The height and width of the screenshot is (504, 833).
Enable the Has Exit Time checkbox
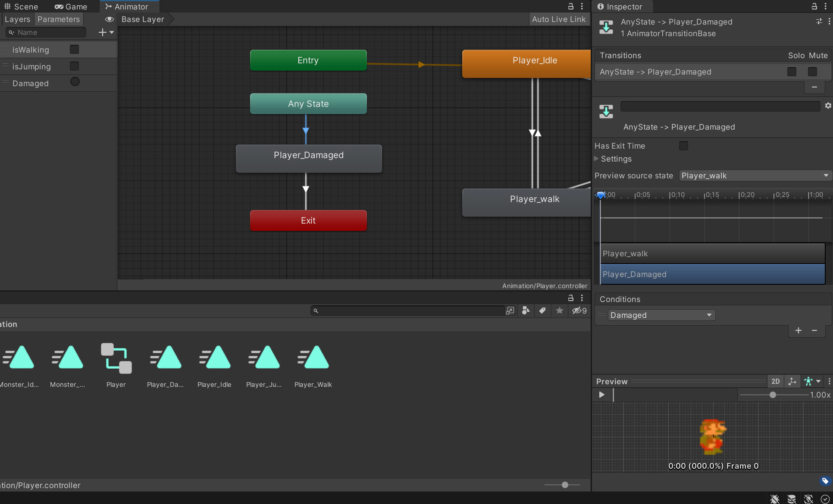coord(683,146)
